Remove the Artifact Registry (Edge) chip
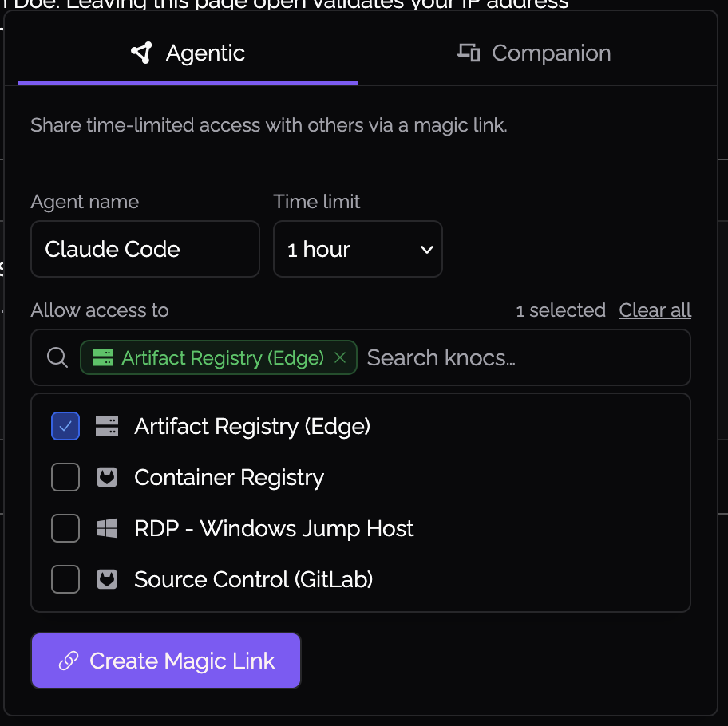The width and height of the screenshot is (728, 726). (340, 357)
